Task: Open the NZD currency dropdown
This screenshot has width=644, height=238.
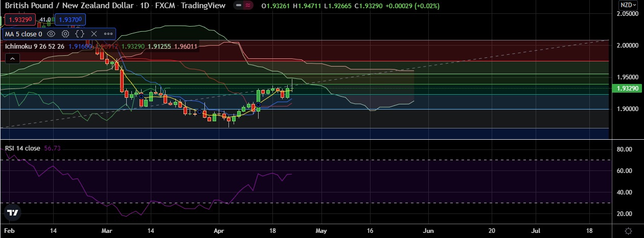Action: click(x=628, y=5)
